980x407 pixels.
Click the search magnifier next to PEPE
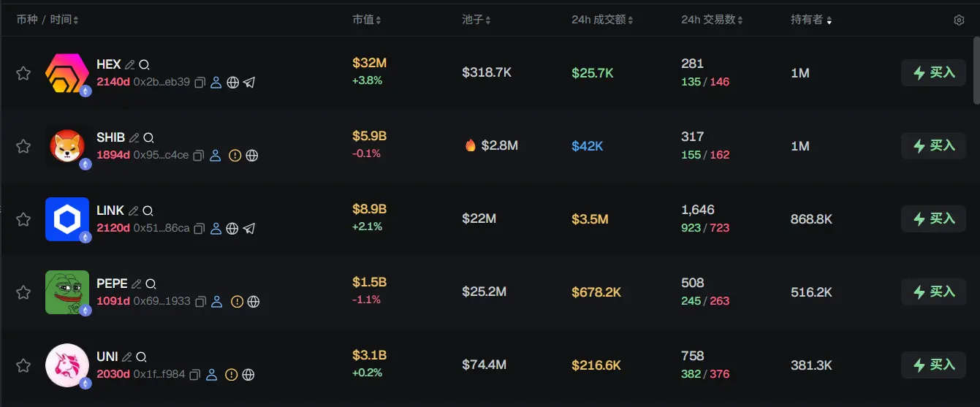click(x=151, y=284)
